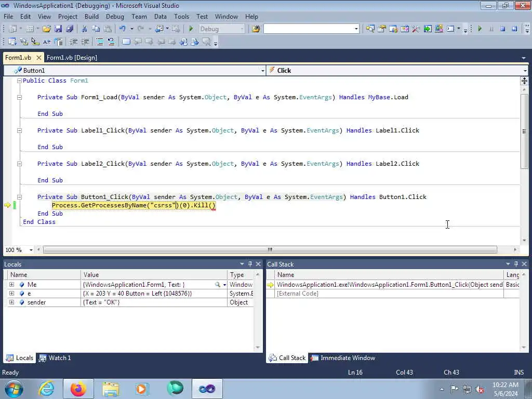Click the Find search input box

pos(309,29)
